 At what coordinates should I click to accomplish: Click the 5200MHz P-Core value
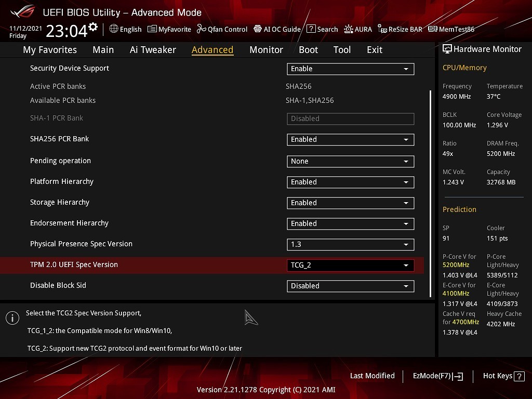(456, 265)
